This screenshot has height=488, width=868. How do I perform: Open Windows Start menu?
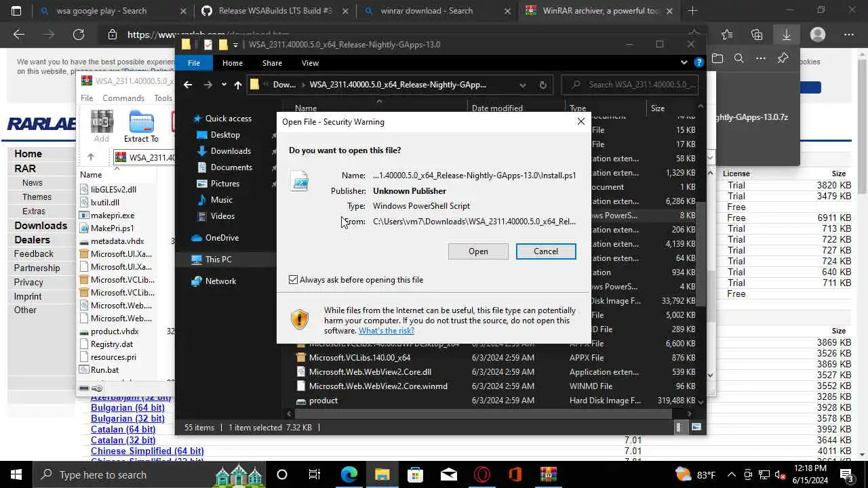coord(16,474)
